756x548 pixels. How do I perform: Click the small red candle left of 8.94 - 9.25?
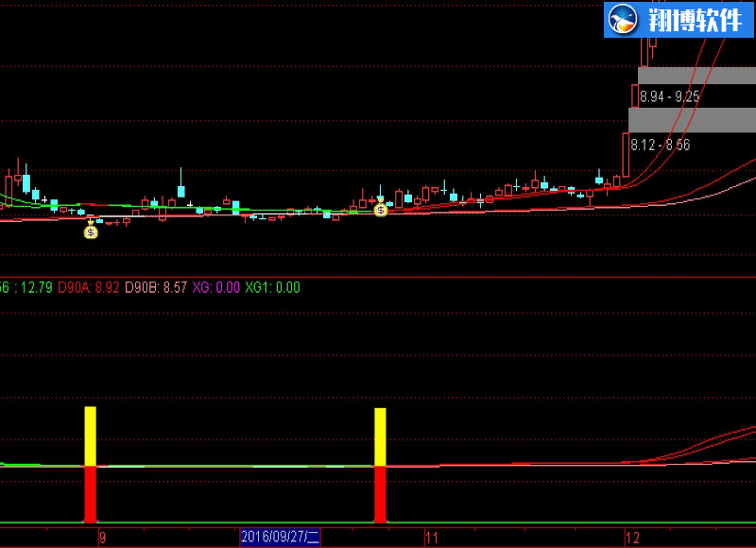click(635, 95)
